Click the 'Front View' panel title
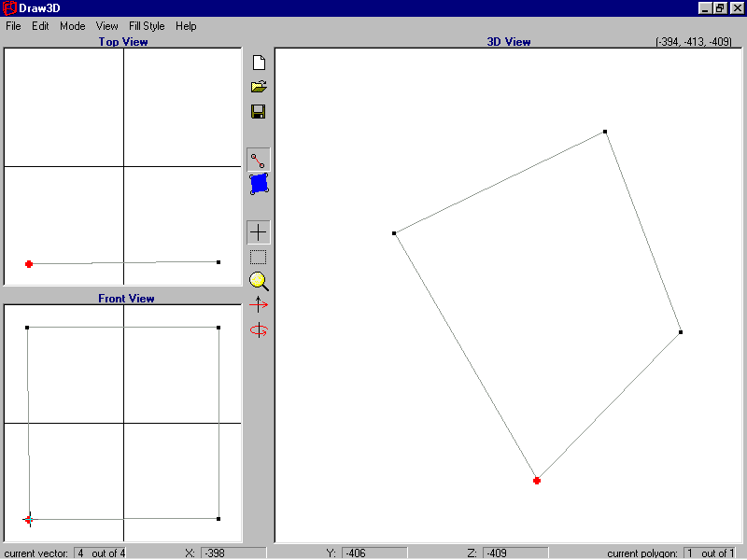This screenshot has height=560, width=747. [126, 299]
